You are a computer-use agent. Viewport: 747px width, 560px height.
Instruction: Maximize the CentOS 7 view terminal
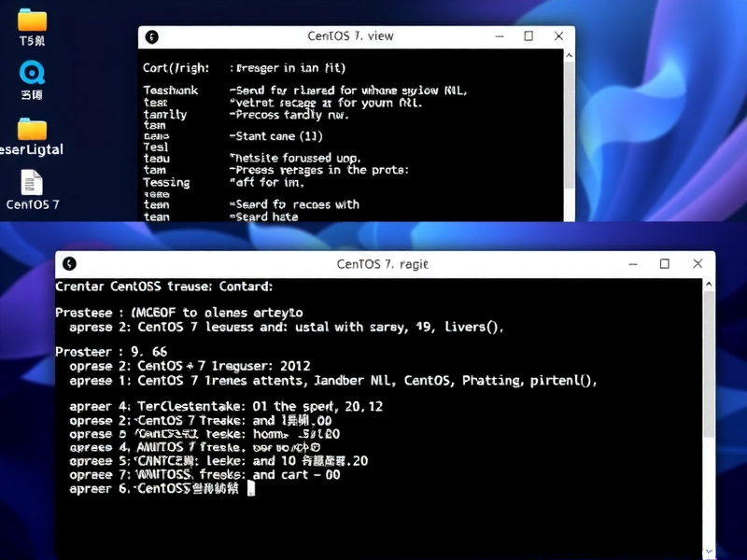[x=529, y=35]
